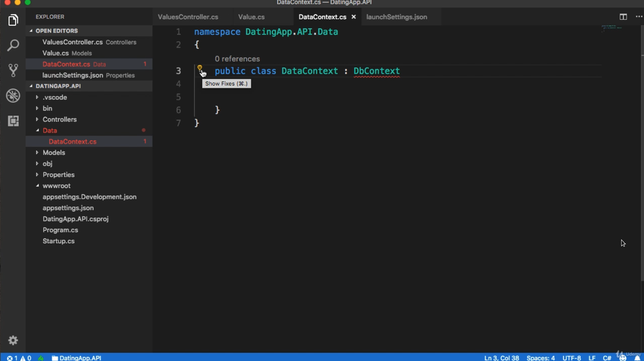Collapse the Open Editors section
This screenshot has width=644, height=361.
(89, 31)
